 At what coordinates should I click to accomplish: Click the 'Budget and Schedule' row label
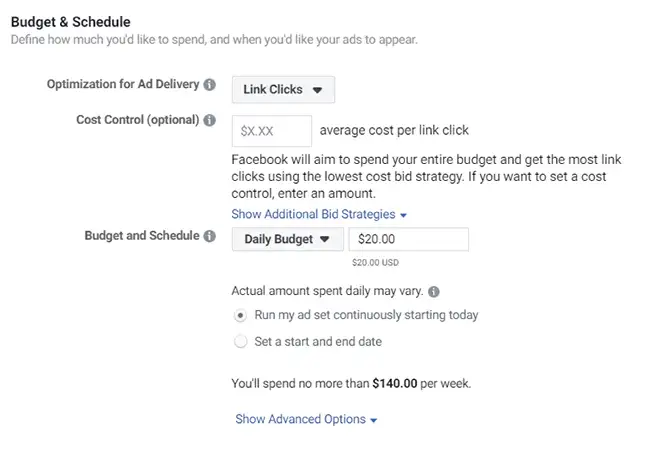143,237
